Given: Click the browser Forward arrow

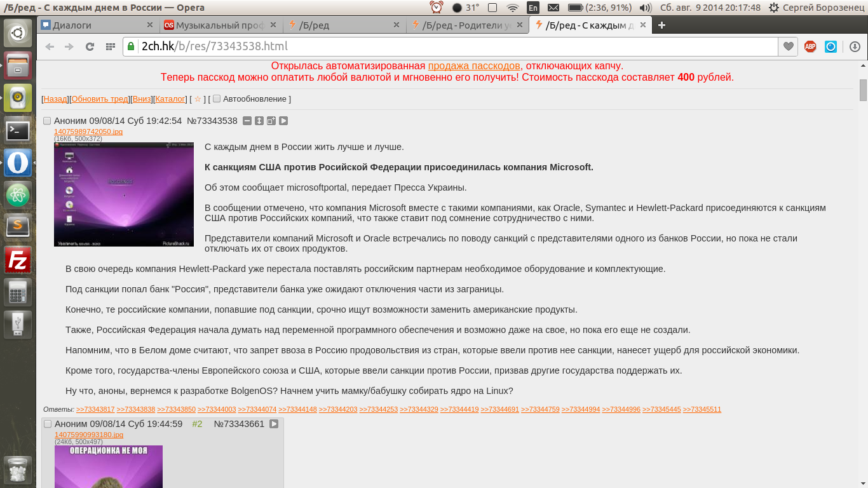Looking at the screenshot, I should click(69, 46).
